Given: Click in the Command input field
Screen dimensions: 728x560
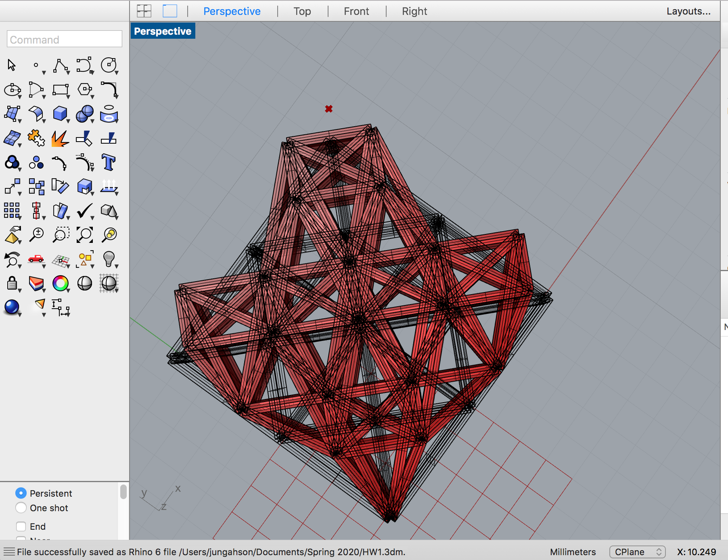Looking at the screenshot, I should 65,39.
